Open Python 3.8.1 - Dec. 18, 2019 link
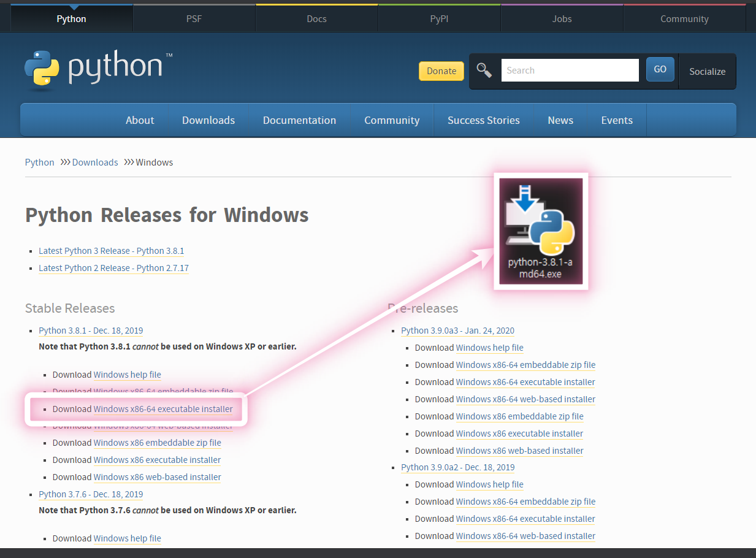Image resolution: width=756 pixels, height=558 pixels. click(91, 331)
